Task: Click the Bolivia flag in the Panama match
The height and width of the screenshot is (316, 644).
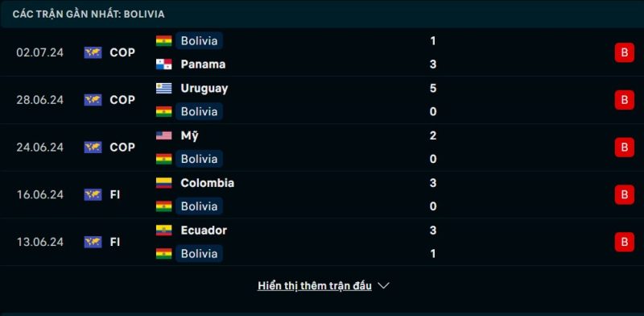Action: (164, 41)
